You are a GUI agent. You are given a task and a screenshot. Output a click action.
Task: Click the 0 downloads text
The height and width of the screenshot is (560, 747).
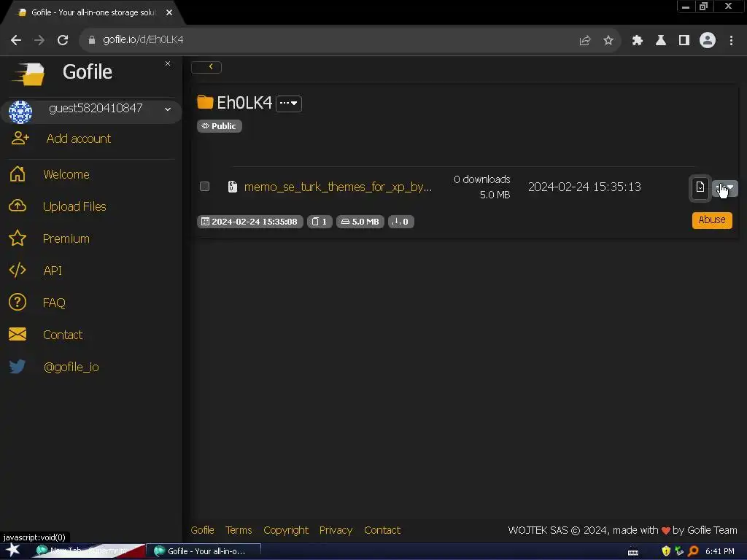click(481, 179)
